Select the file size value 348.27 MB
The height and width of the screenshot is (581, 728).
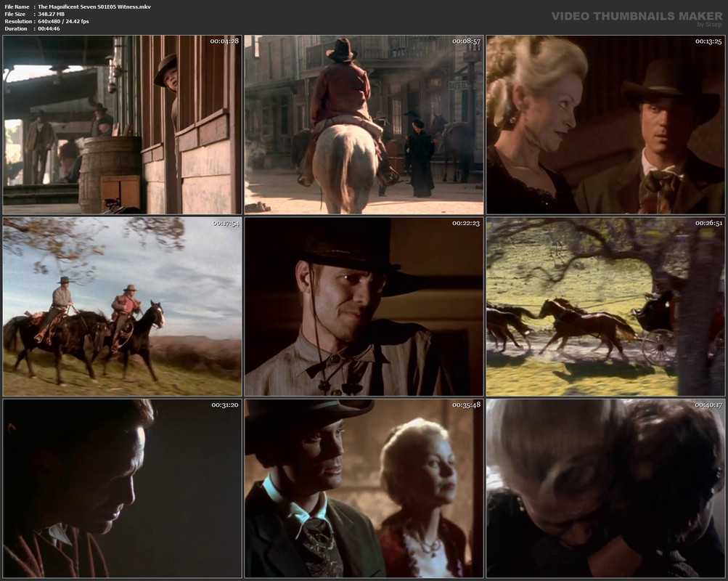click(x=51, y=14)
